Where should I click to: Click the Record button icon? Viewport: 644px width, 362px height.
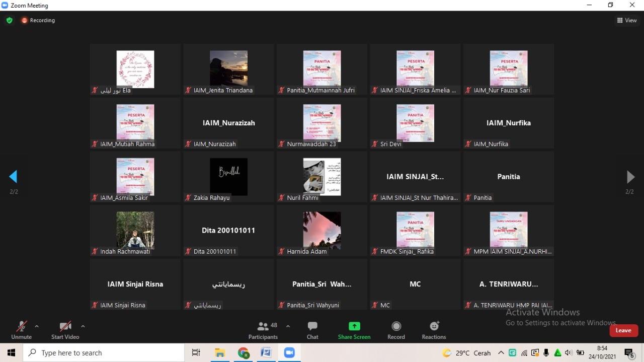point(396,326)
